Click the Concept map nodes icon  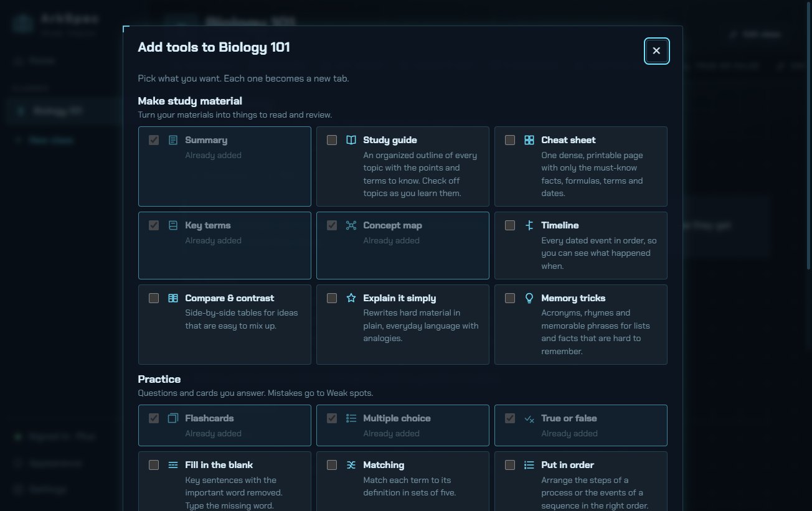click(351, 225)
